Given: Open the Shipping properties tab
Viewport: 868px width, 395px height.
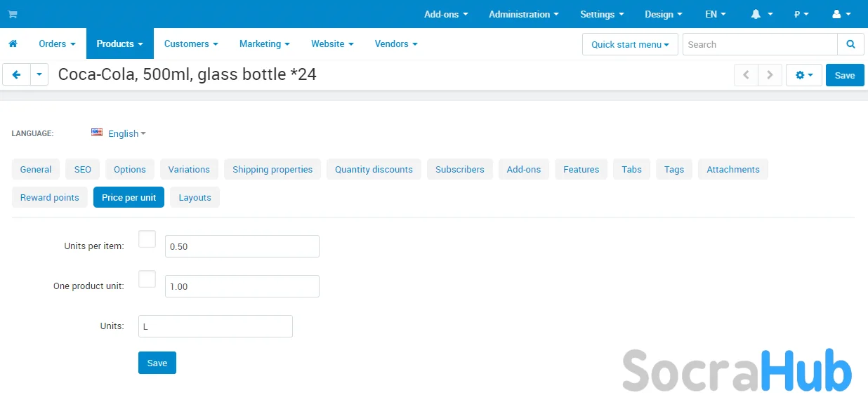Looking at the screenshot, I should (x=272, y=169).
